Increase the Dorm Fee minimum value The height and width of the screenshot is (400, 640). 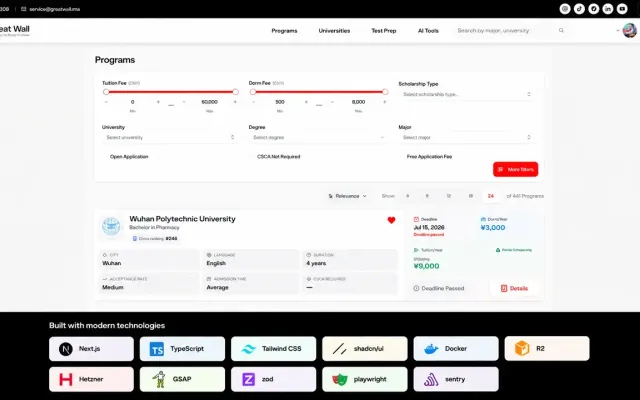(306, 102)
